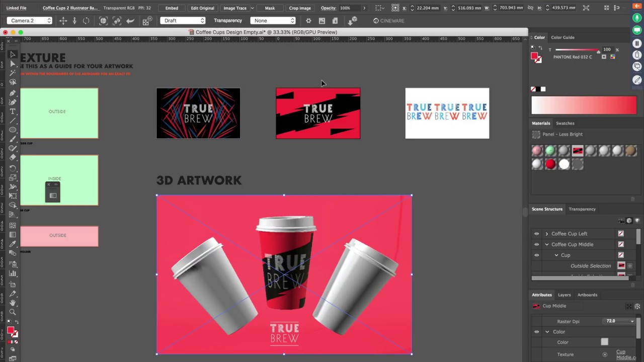Image resolution: width=644 pixels, height=362 pixels.
Task: Click the Crop Image button
Action: tap(300, 8)
